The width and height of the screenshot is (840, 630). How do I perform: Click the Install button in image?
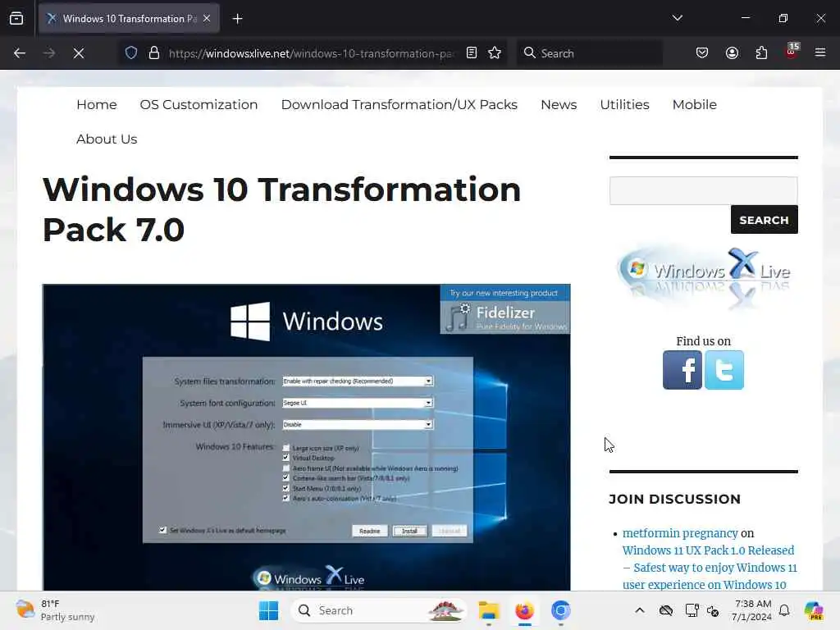pyautogui.click(x=410, y=531)
